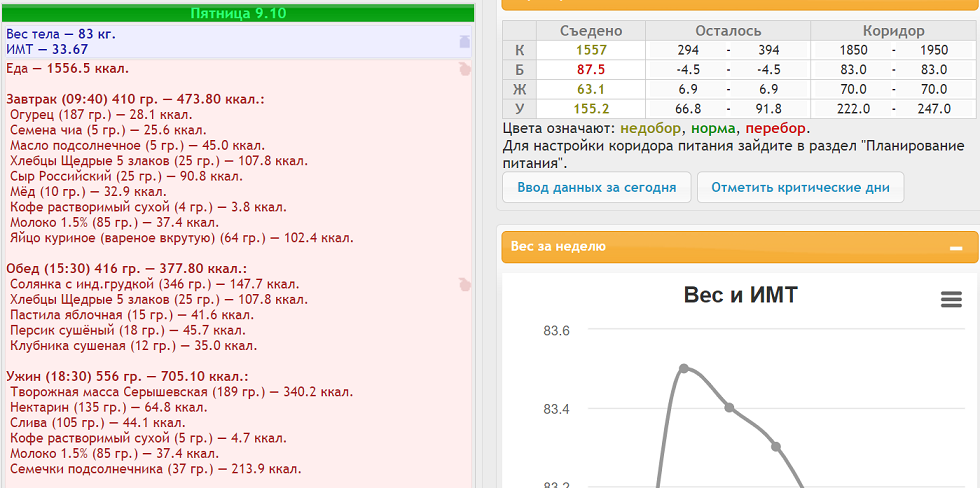
Task: Click the apple icon beside Обед section
Action: coord(464,284)
